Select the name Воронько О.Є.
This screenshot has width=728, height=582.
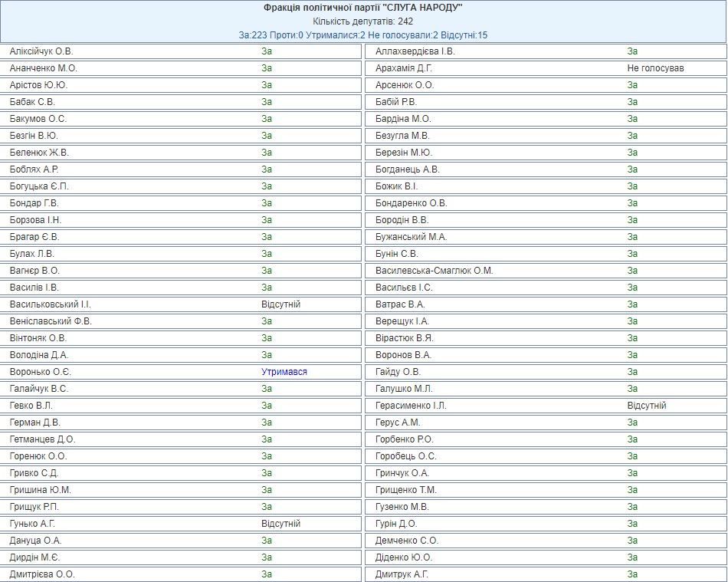[41, 372]
